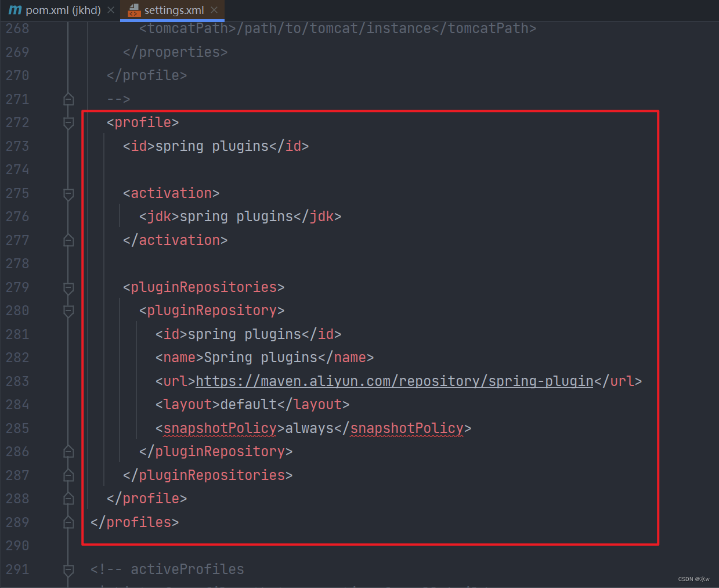Click the jdk 'spring plugins' value

(x=236, y=217)
